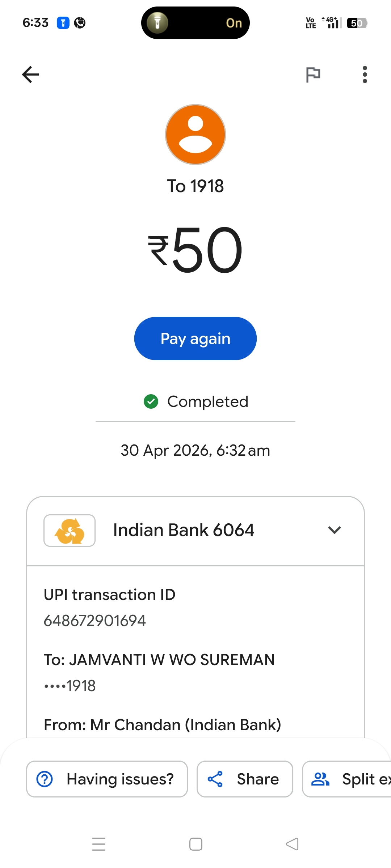Select the UPI transaction ID number
This screenshot has height=868, width=391.
(95, 621)
